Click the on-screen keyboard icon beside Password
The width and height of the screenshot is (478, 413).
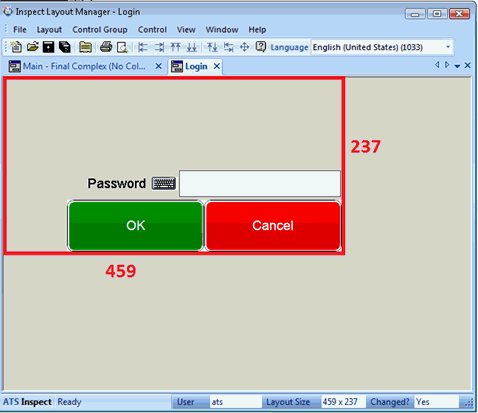(x=164, y=183)
